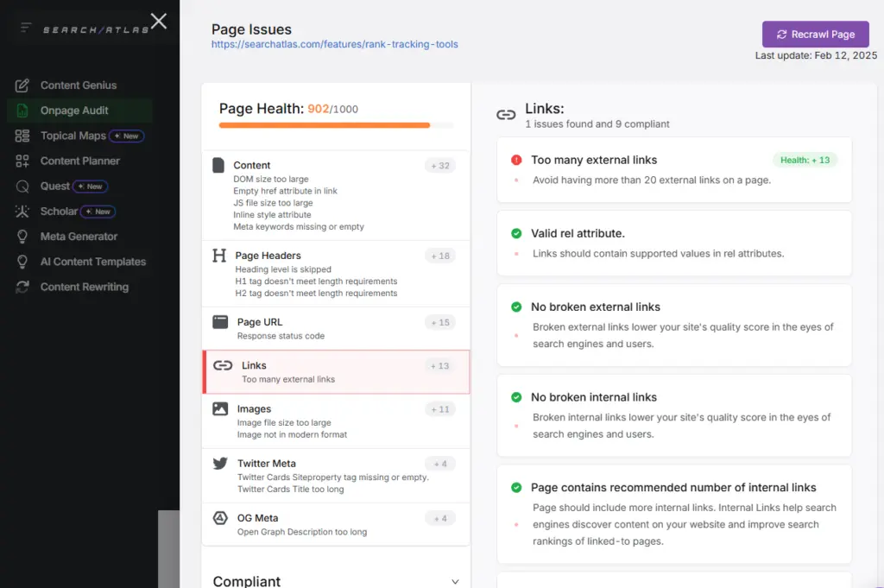Image resolution: width=884 pixels, height=588 pixels.
Task: Click the 'Heading level is skipped' issue text
Action: [283, 269]
